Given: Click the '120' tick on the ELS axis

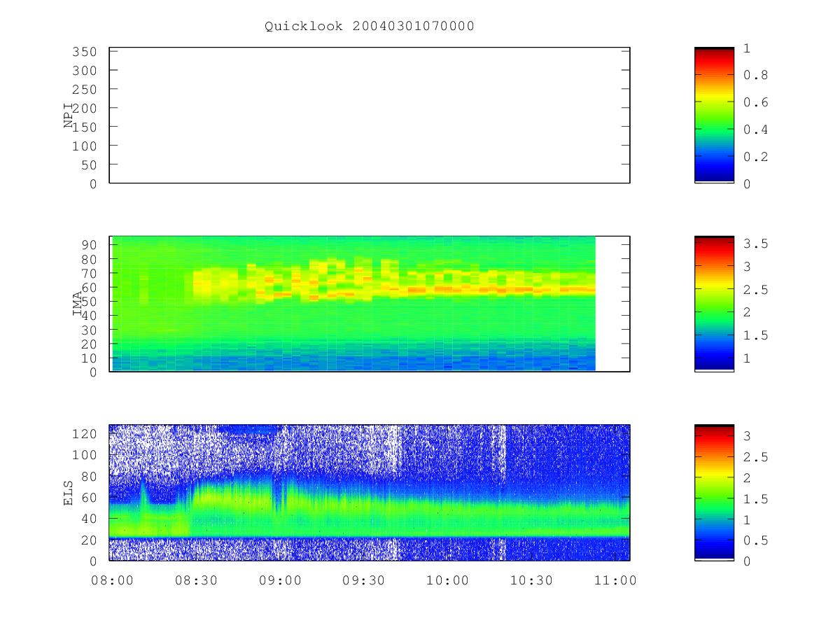Looking at the screenshot, I should coord(84,434).
